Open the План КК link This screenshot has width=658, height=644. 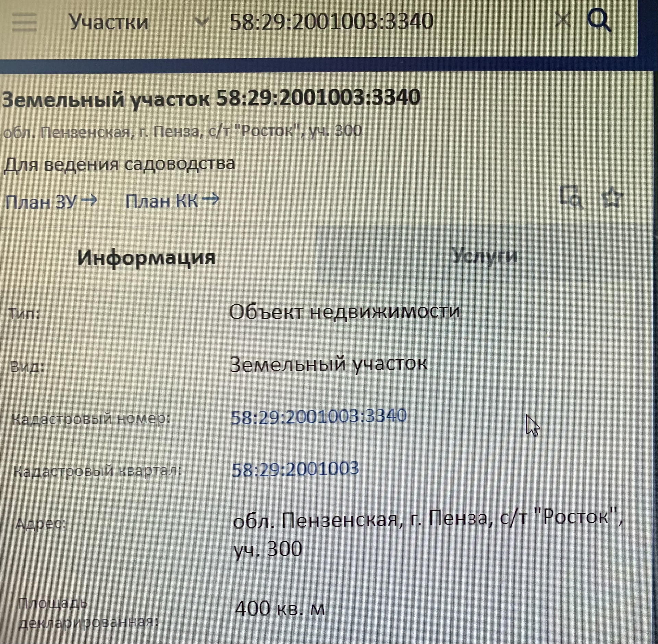[x=162, y=201]
